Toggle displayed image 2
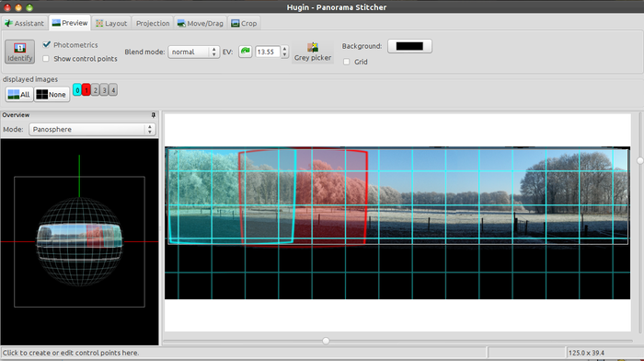 point(96,90)
